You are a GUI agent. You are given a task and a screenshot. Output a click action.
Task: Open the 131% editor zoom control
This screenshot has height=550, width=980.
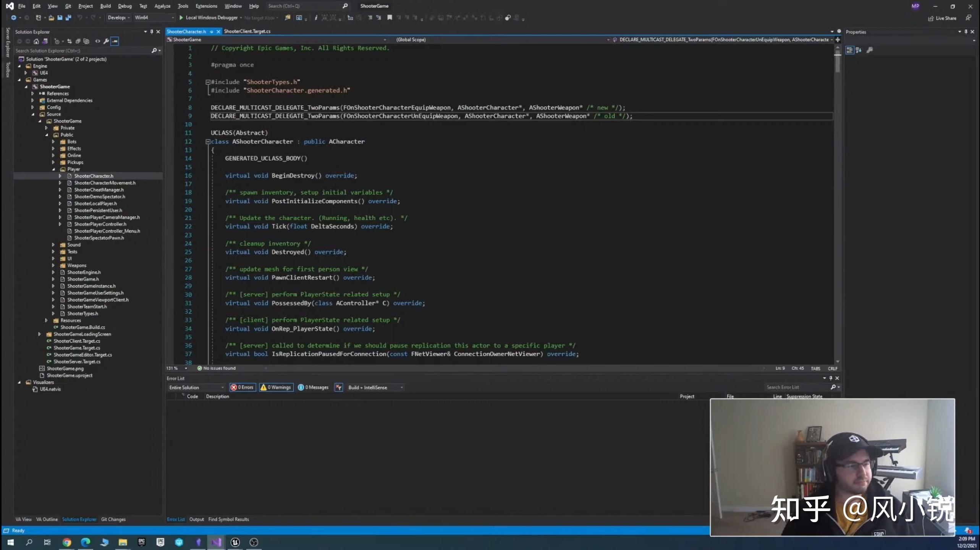[176, 368]
